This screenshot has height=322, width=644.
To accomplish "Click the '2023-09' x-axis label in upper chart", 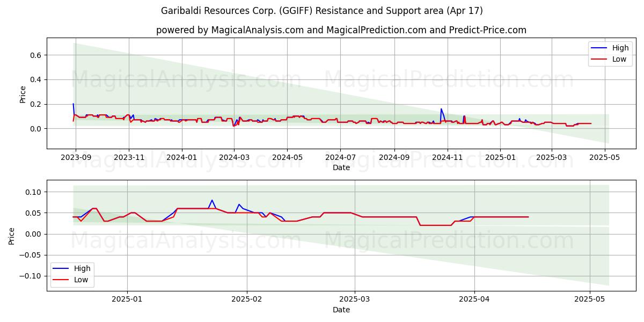I will [76, 158].
